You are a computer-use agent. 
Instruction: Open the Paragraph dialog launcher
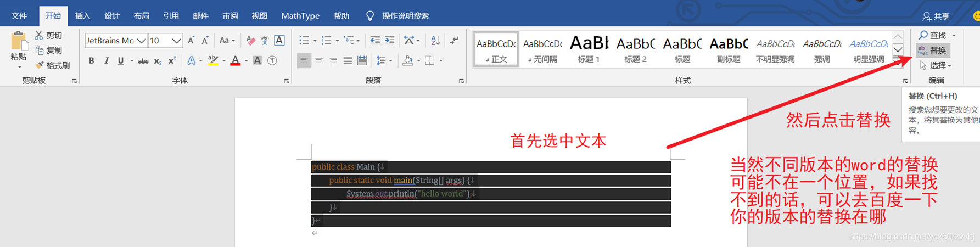click(461, 81)
